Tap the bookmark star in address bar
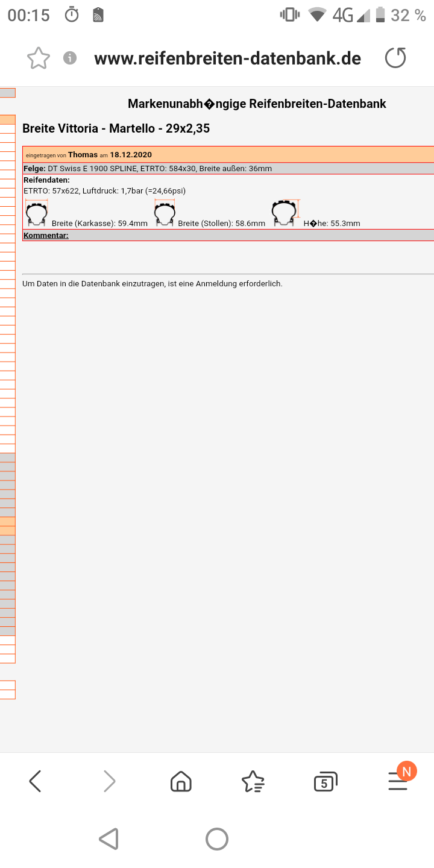434x868 pixels. tap(39, 58)
